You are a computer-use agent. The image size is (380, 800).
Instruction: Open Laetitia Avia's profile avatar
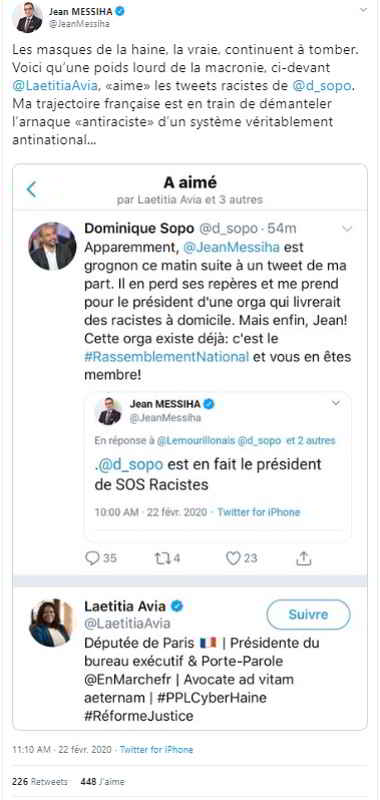coord(53,623)
